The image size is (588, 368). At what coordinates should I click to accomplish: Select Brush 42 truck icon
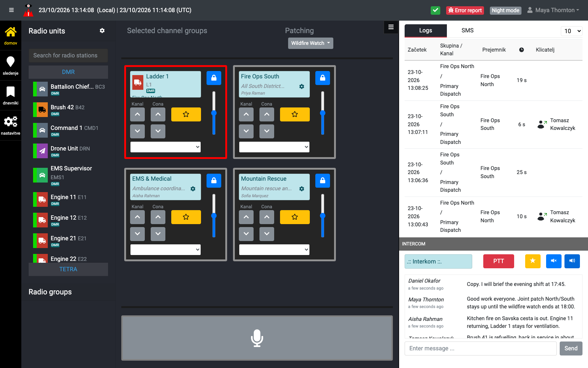[42, 110]
